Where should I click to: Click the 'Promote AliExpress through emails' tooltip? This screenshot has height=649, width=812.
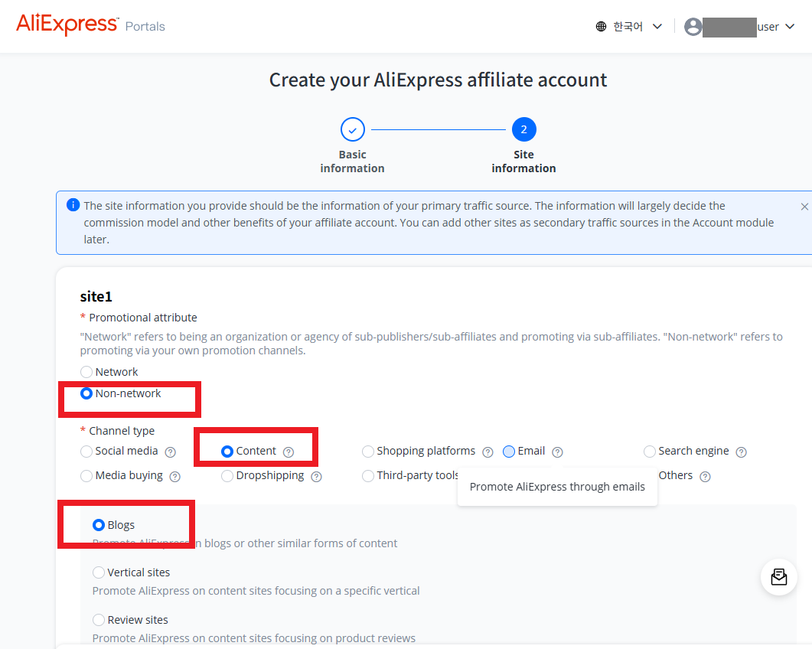(x=557, y=487)
